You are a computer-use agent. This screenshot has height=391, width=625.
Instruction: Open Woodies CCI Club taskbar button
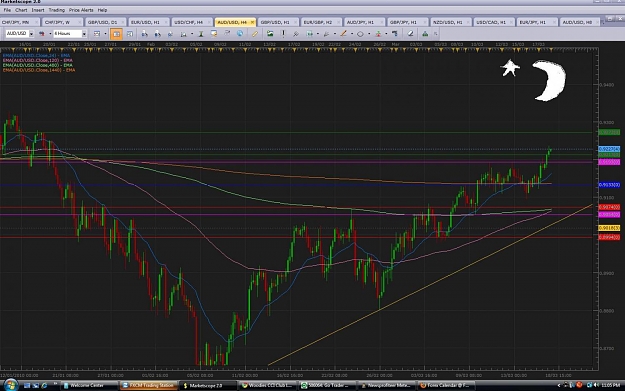click(x=268, y=385)
